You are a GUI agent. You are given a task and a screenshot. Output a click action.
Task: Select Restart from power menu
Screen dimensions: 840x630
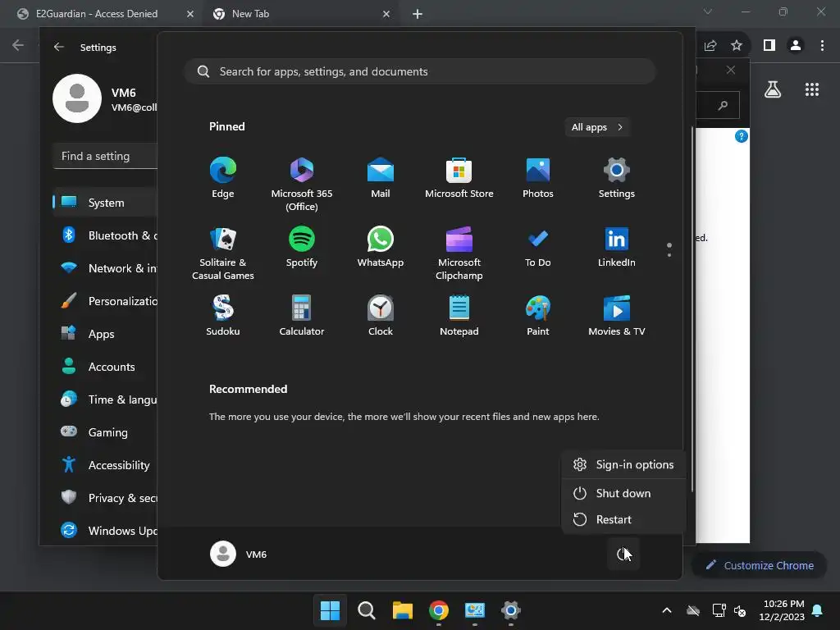point(623,519)
